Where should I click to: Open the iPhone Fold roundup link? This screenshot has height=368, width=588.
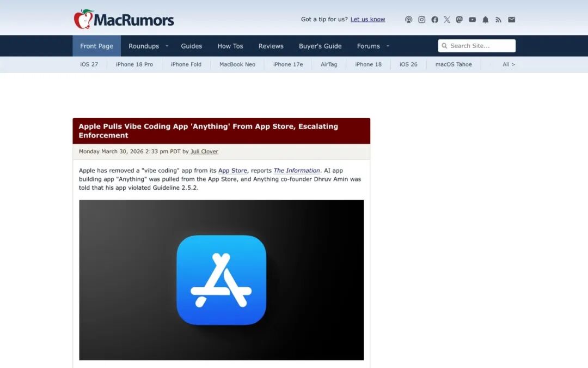click(x=186, y=64)
